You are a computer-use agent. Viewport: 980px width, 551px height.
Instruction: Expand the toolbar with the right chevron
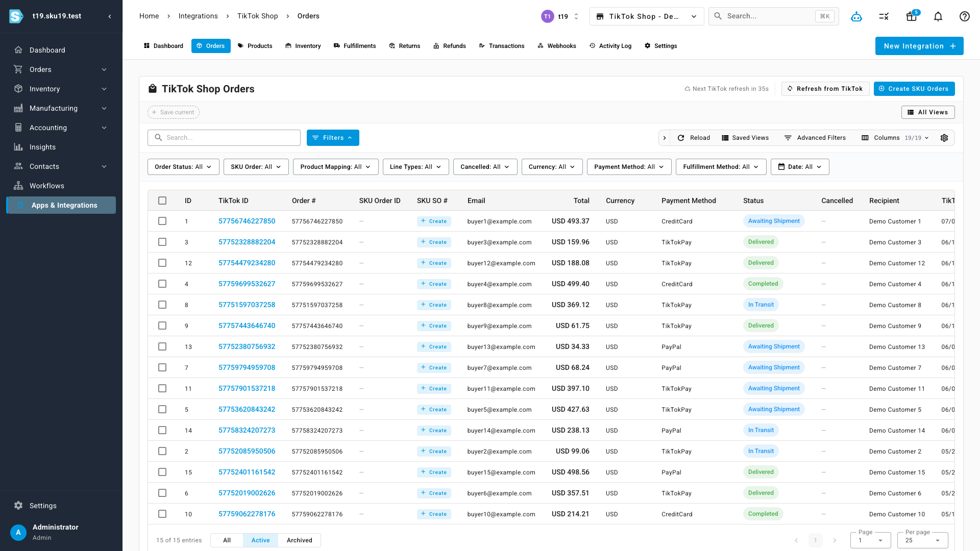[665, 138]
